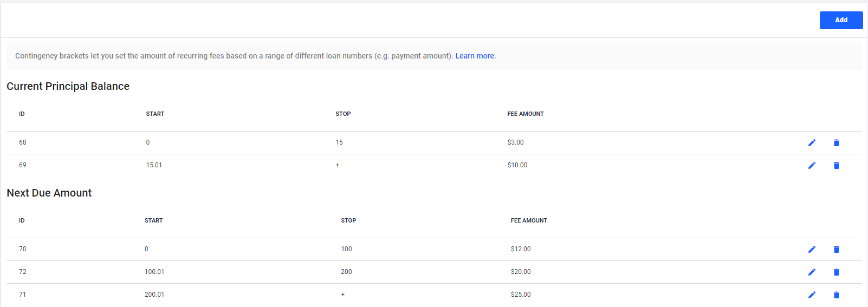The height and width of the screenshot is (307, 868).
Task: Click the blue Add button
Action: (x=841, y=20)
